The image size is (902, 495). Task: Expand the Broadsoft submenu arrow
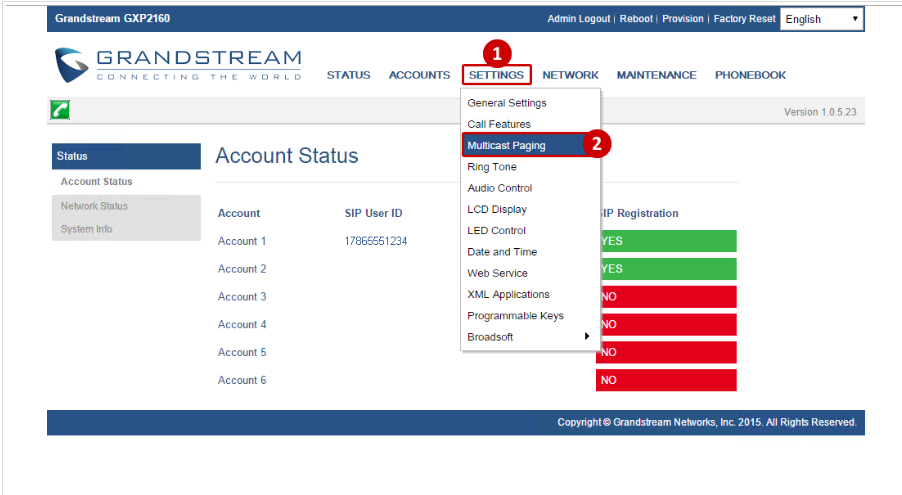pyautogui.click(x=587, y=336)
